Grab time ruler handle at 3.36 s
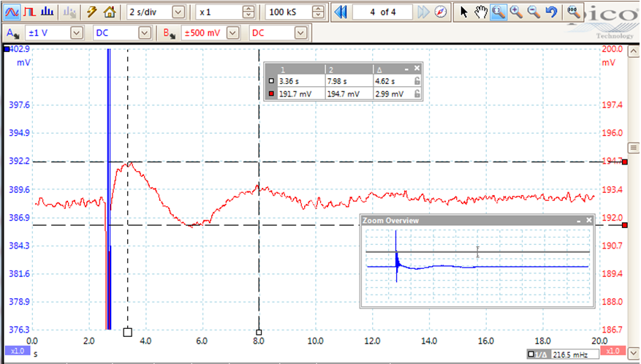This screenshot has height=364, width=641. (128, 332)
